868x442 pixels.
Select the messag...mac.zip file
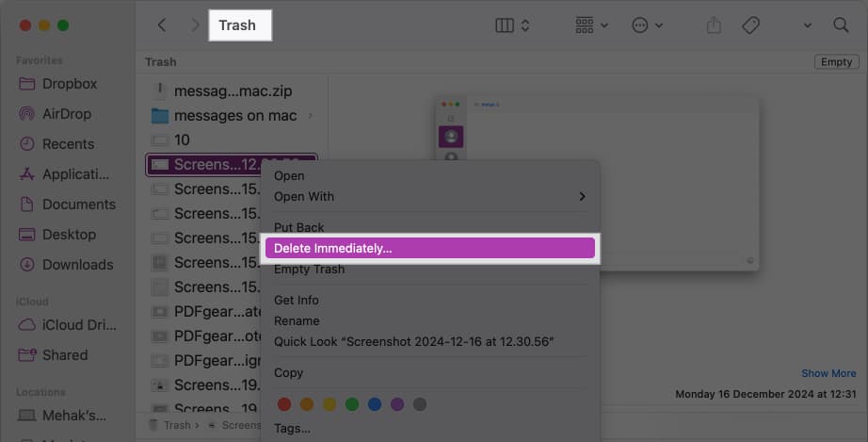232,90
